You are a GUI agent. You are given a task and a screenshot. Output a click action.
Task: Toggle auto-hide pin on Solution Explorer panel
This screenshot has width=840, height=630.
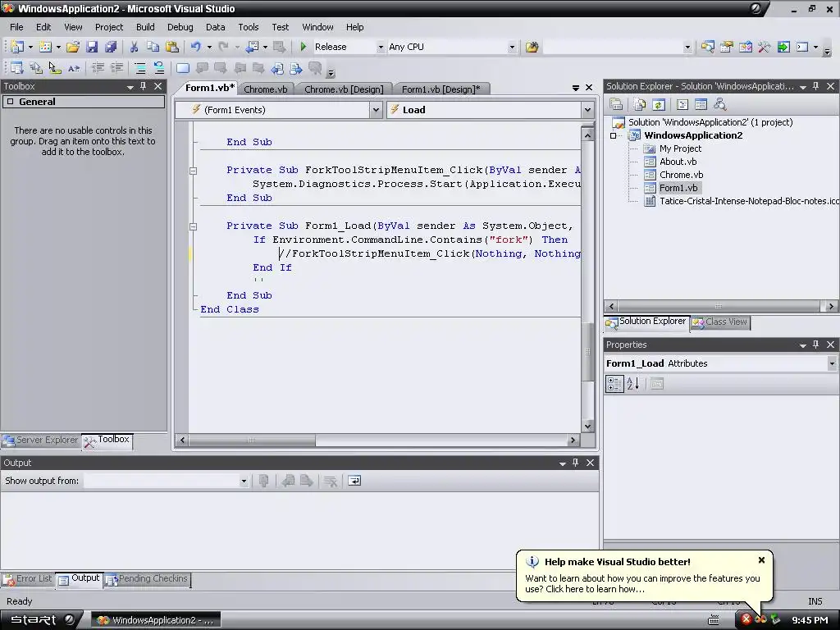tap(816, 86)
